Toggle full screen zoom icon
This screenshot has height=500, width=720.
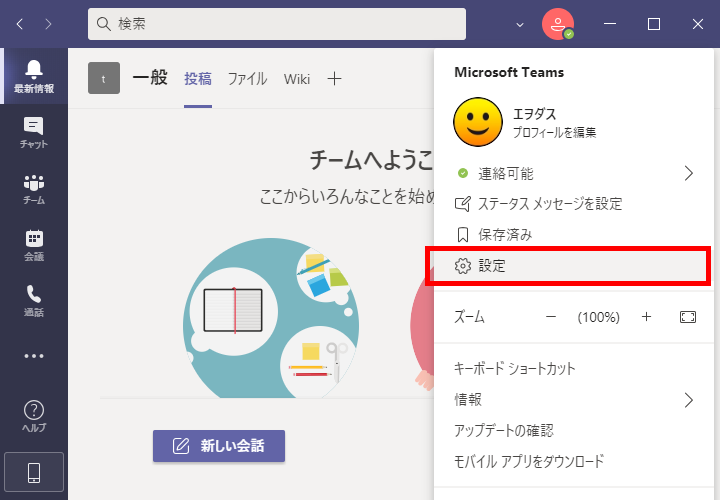688,317
